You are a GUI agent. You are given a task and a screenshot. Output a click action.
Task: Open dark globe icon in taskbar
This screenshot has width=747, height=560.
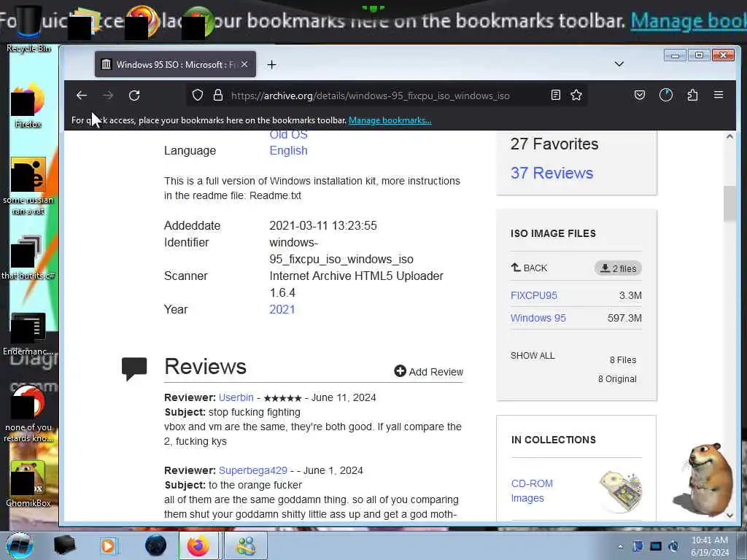point(155,545)
